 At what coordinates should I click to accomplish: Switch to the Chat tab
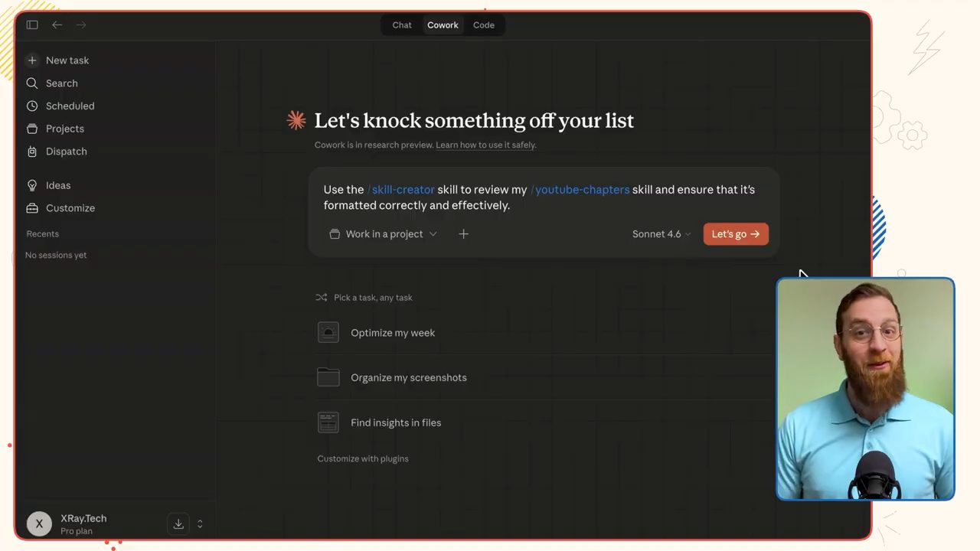pyautogui.click(x=402, y=25)
